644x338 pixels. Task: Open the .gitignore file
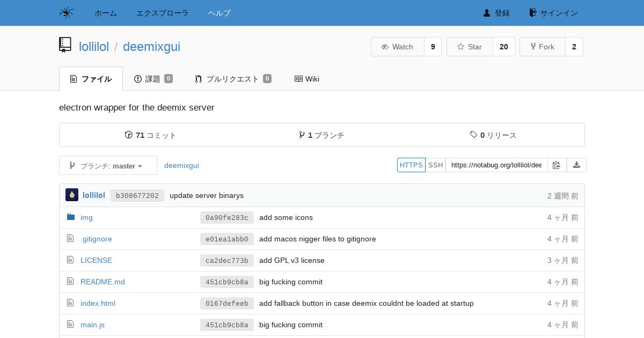(96, 239)
